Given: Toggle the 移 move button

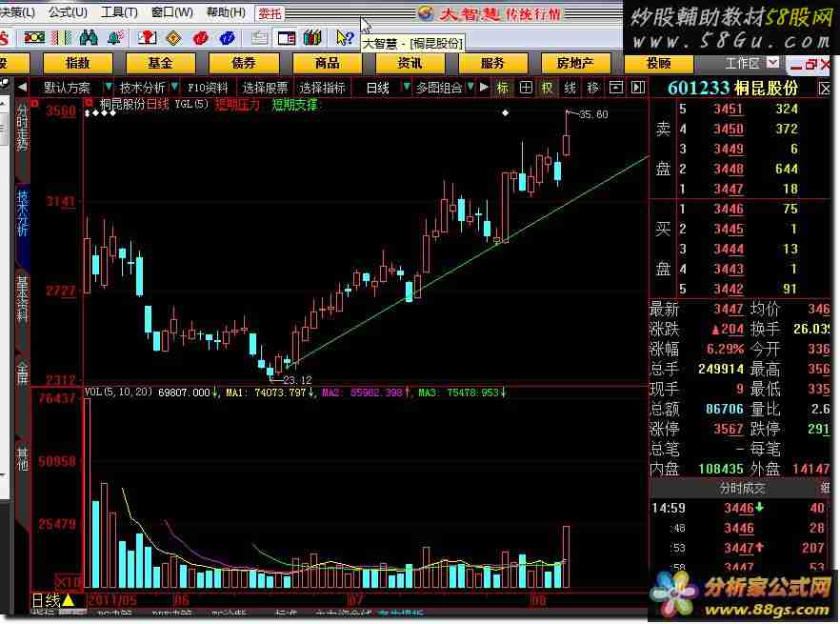Looking at the screenshot, I should click(x=592, y=88).
